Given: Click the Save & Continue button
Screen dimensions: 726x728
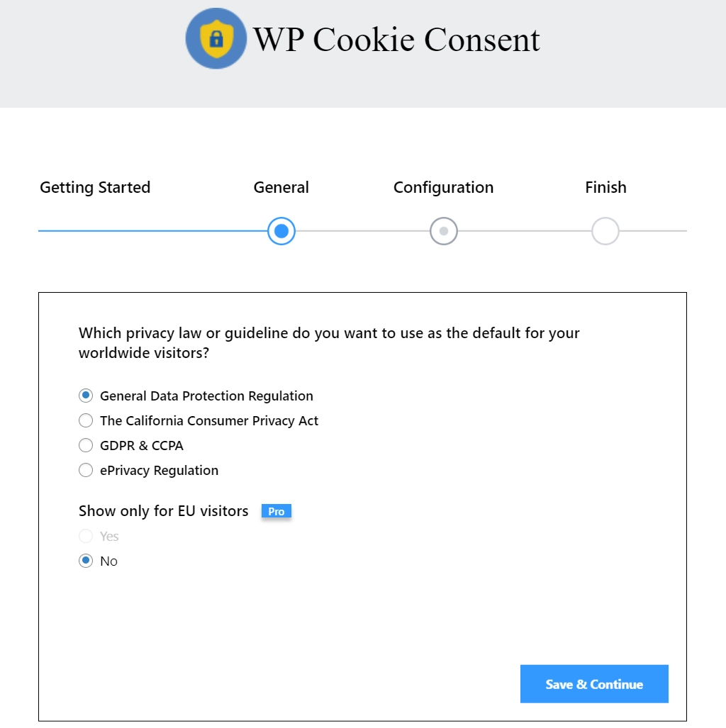Looking at the screenshot, I should (x=594, y=684).
